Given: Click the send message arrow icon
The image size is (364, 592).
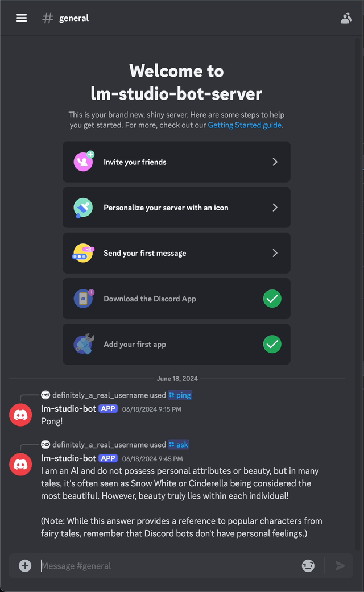Looking at the screenshot, I should pyautogui.click(x=340, y=566).
